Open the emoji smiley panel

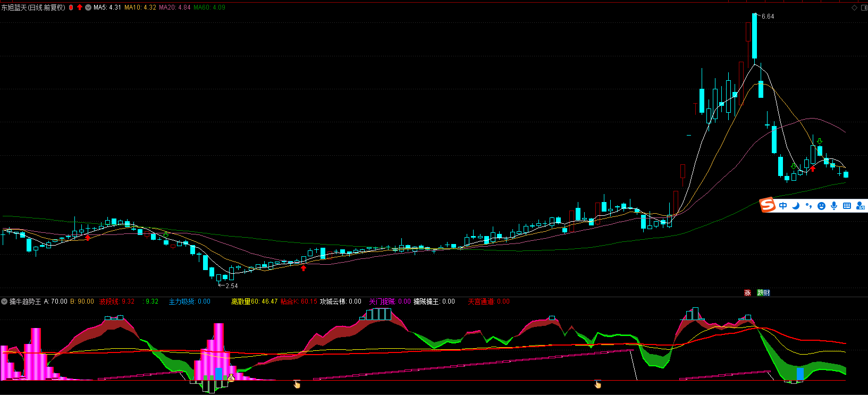point(821,206)
